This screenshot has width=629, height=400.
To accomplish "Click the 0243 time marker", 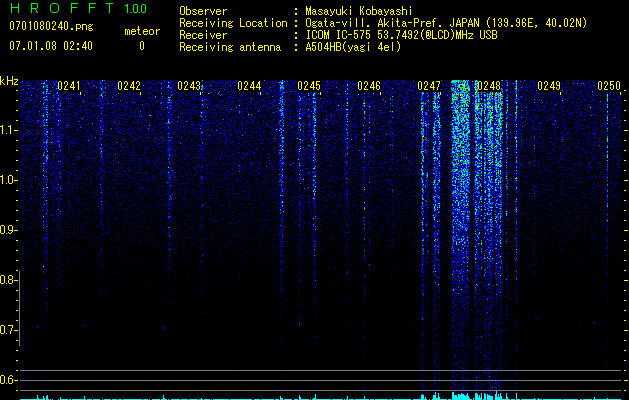I will click(189, 86).
